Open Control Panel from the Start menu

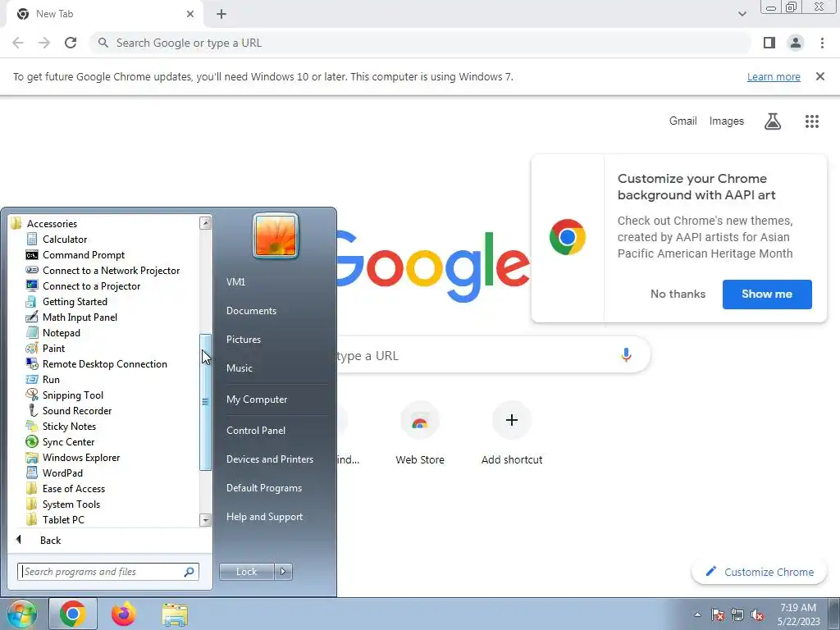(256, 430)
